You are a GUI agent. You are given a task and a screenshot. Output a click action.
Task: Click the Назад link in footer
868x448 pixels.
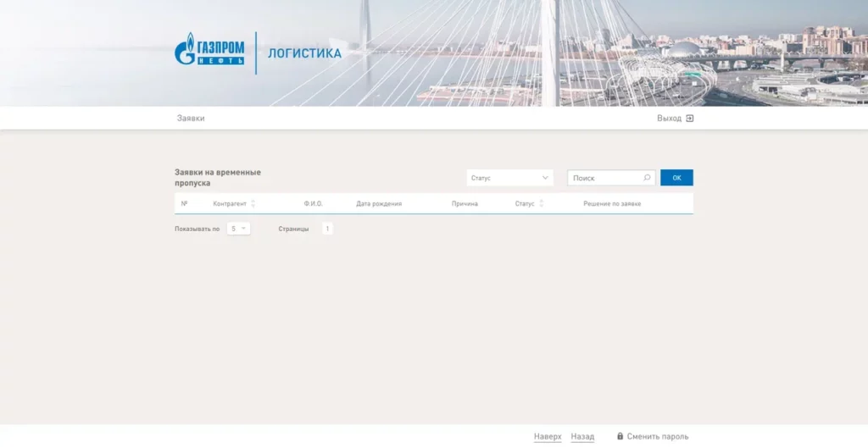[x=582, y=436]
